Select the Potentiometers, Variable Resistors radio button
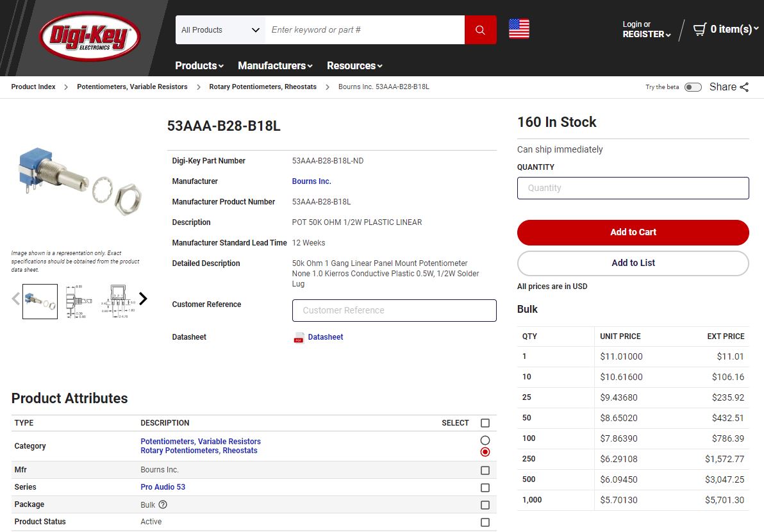This screenshot has height=532, width=764. (485, 440)
